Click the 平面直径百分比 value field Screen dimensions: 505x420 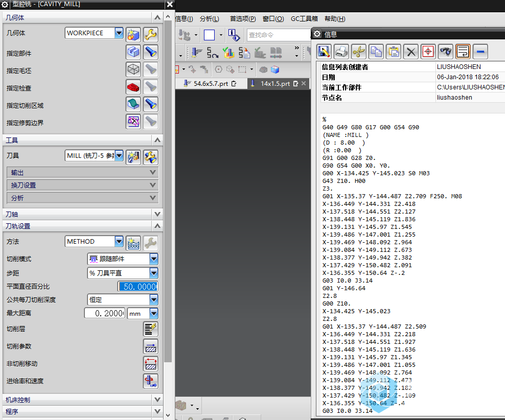coord(137,287)
